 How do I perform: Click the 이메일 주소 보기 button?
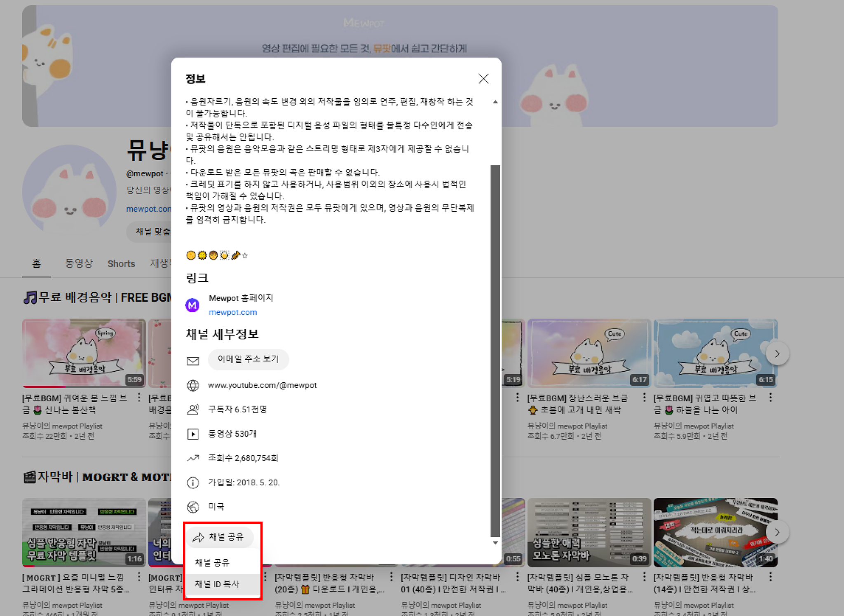(248, 359)
